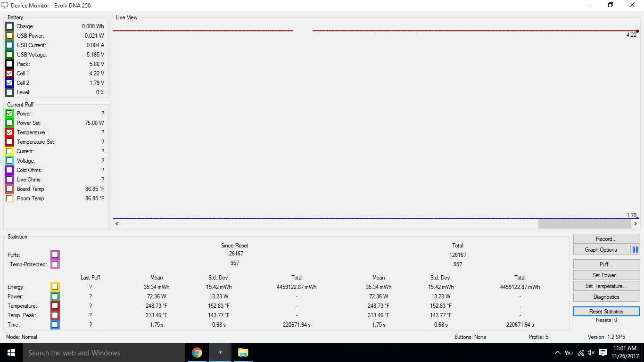The height and width of the screenshot is (362, 644).
Task: Click the live view scrollbar left arrow
Action: click(117, 224)
